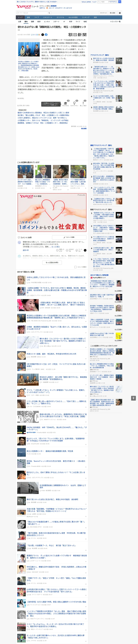The height and width of the screenshot is (644, 138).
Task: Share the article on X
Action: tap(43, 35)
